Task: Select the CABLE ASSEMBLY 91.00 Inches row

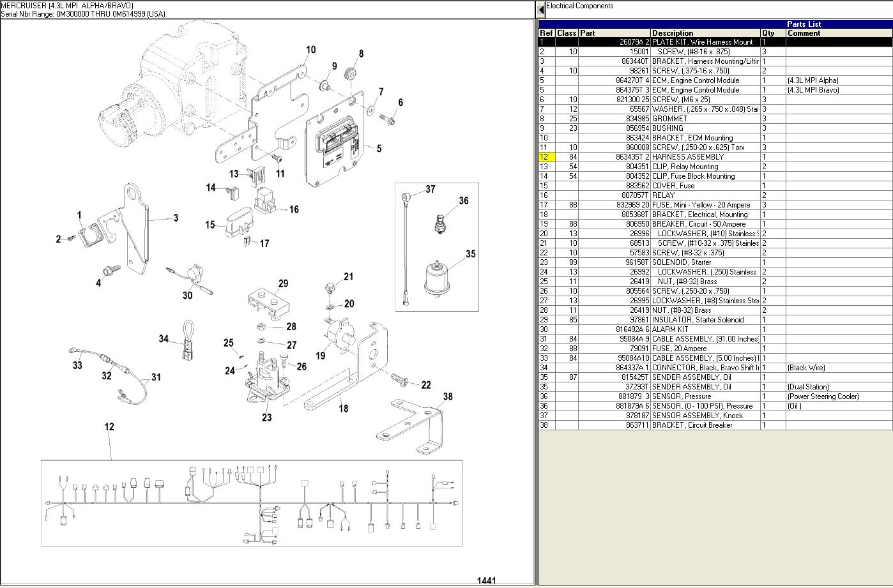Action: 715,339
